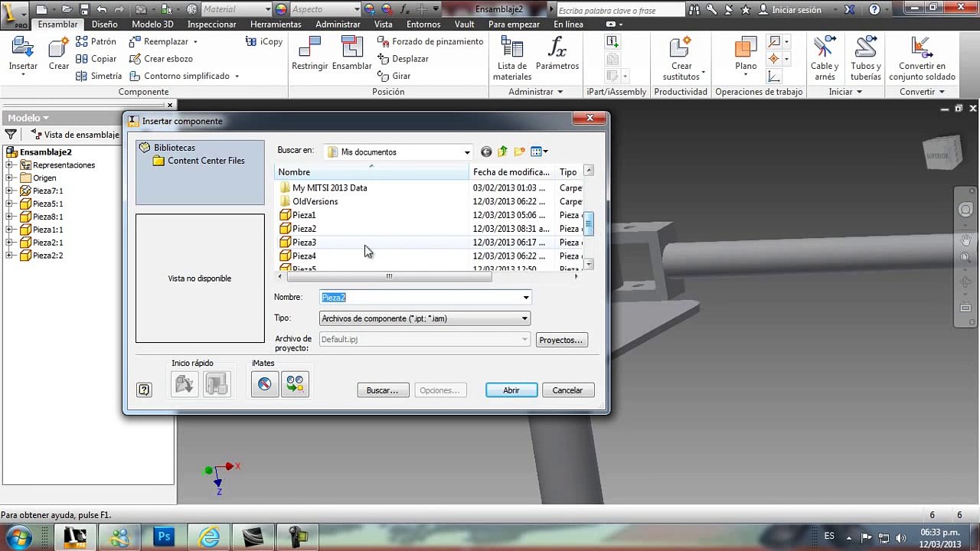
Task: Toggle automatic iMate generation icon
Action: [295, 384]
